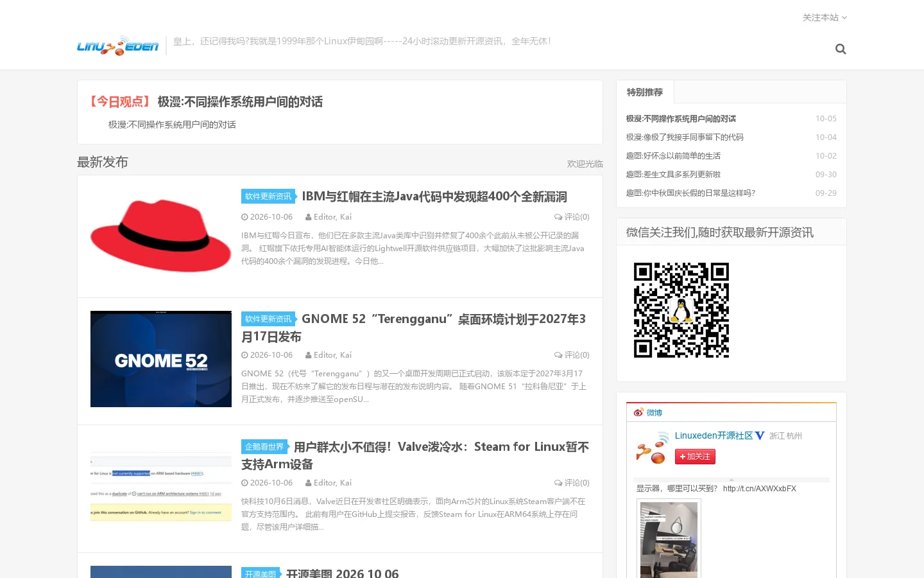Image resolution: width=924 pixels, height=578 pixels.
Task: Open comments on the GNOME 52 article
Action: (572, 355)
